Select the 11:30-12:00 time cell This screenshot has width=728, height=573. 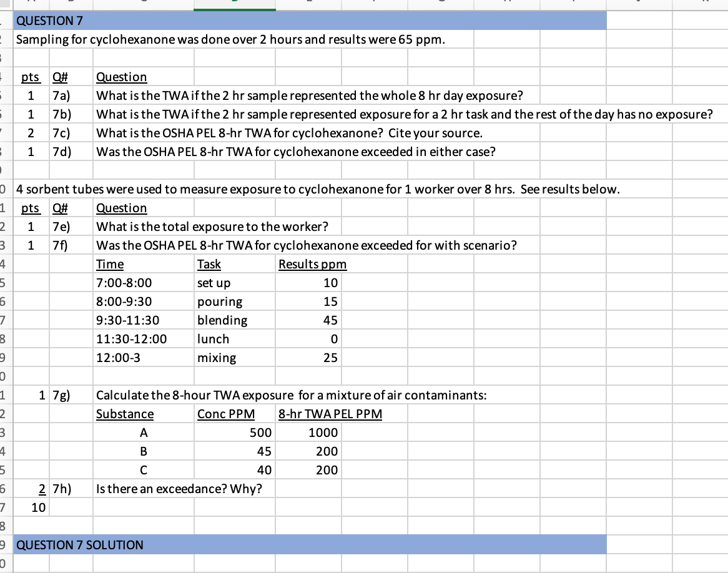click(144, 339)
